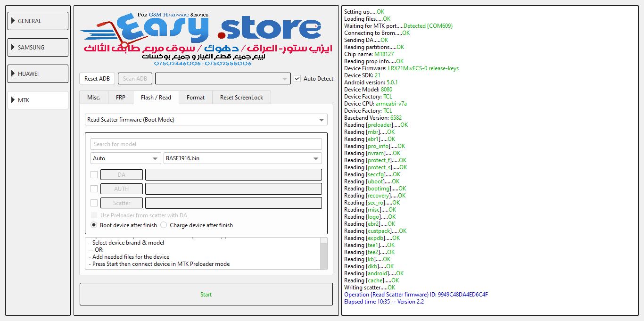
Task: Expand the MTK section arrow
Action: click(x=13, y=100)
